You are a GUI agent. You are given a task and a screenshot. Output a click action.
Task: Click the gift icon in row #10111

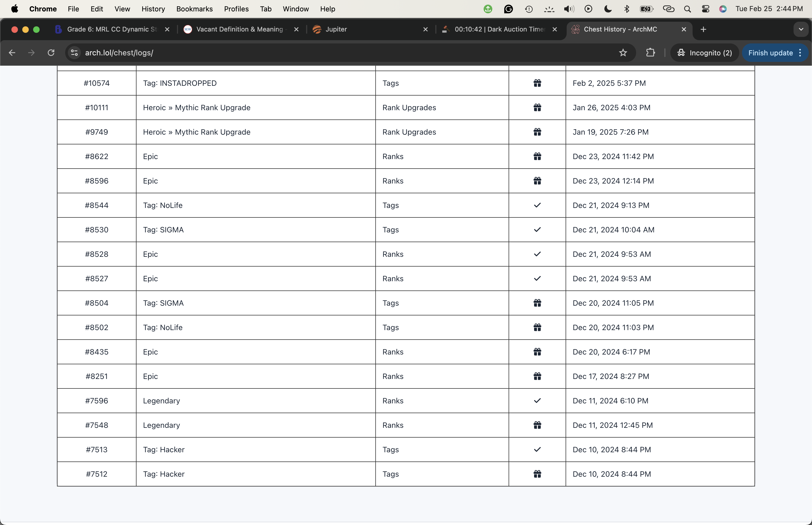(537, 108)
